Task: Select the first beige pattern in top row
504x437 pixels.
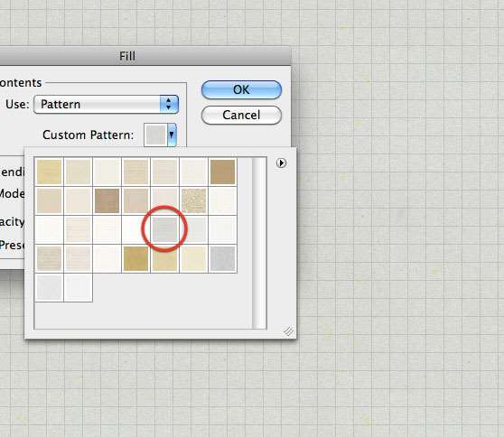Action: tap(49, 172)
